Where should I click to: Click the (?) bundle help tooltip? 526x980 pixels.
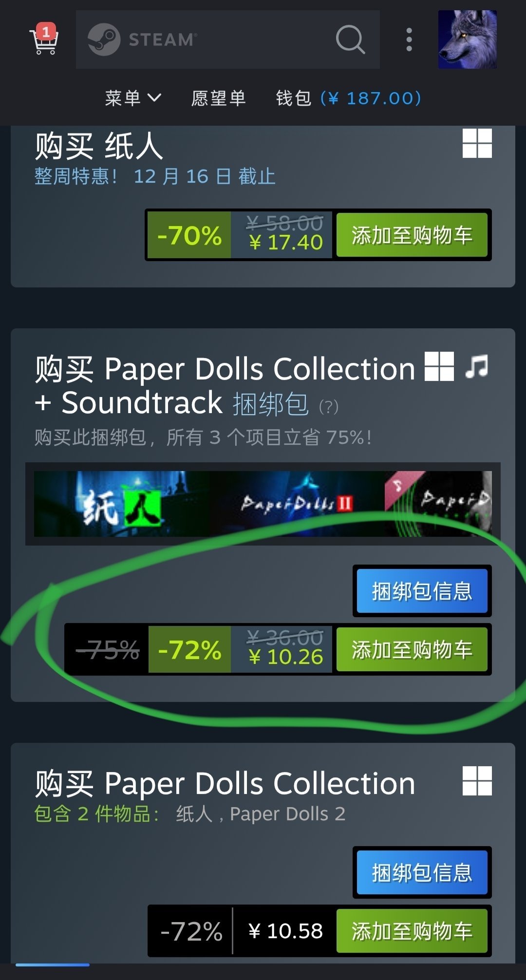click(329, 406)
